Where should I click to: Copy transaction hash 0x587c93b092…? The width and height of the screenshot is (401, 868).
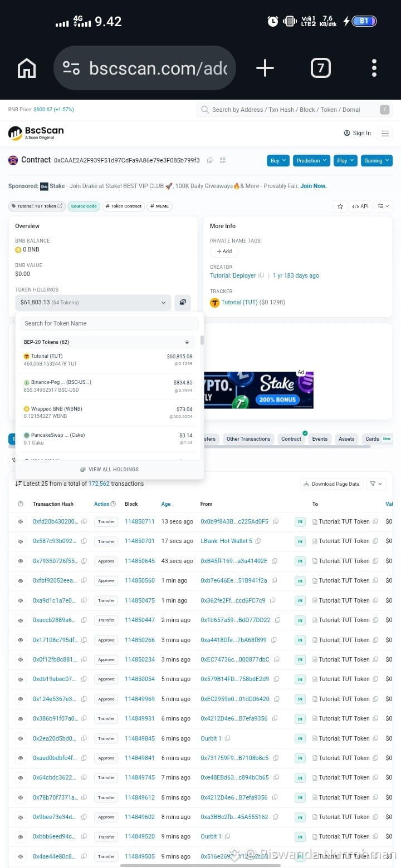tap(84, 541)
